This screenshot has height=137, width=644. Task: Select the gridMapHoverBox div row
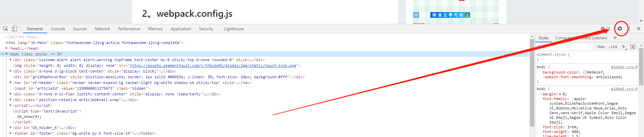tap(159, 77)
